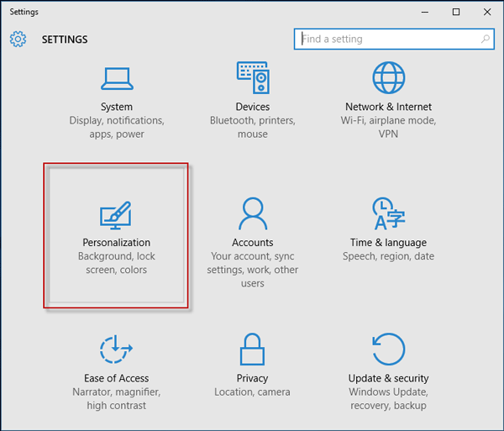Focus the Find a setting search box
The width and height of the screenshot is (504, 431).
(394, 39)
